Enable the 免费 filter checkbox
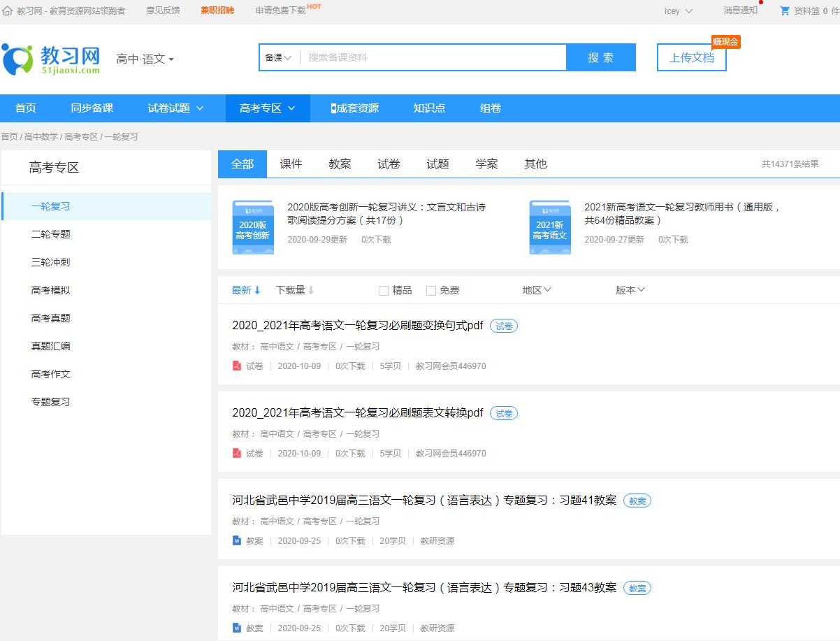The width and height of the screenshot is (840, 641). point(430,289)
